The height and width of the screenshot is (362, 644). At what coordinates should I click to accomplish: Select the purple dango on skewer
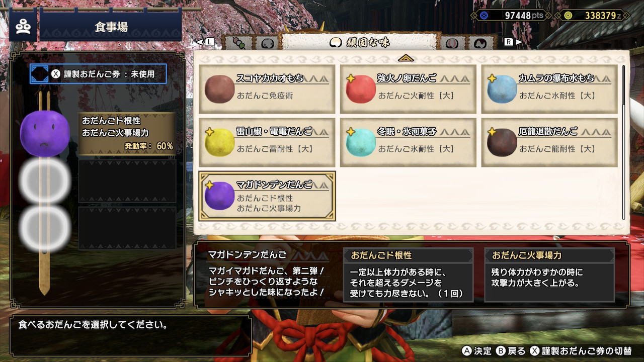click(x=45, y=134)
